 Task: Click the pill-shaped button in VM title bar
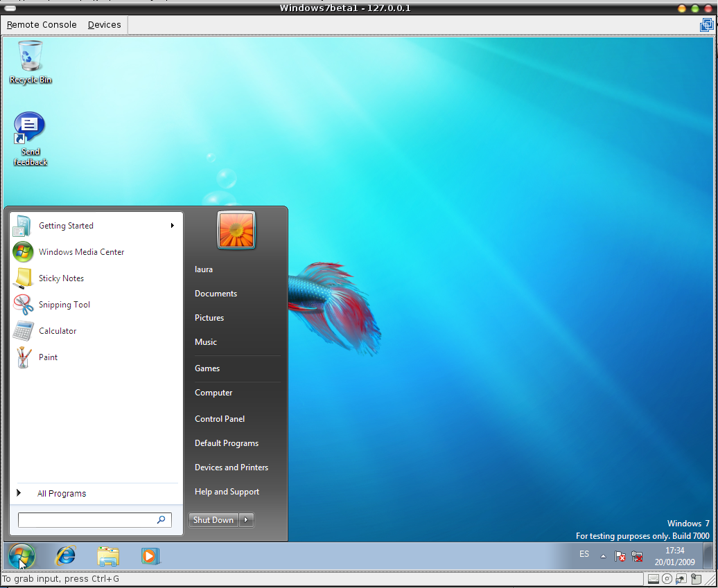click(x=10, y=8)
